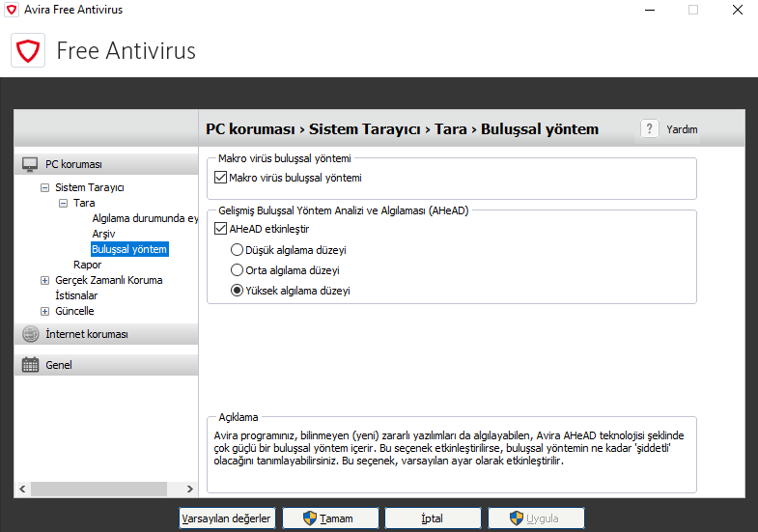Click the Uygula apply button
Image resolution: width=758 pixels, height=532 pixels.
click(x=536, y=518)
